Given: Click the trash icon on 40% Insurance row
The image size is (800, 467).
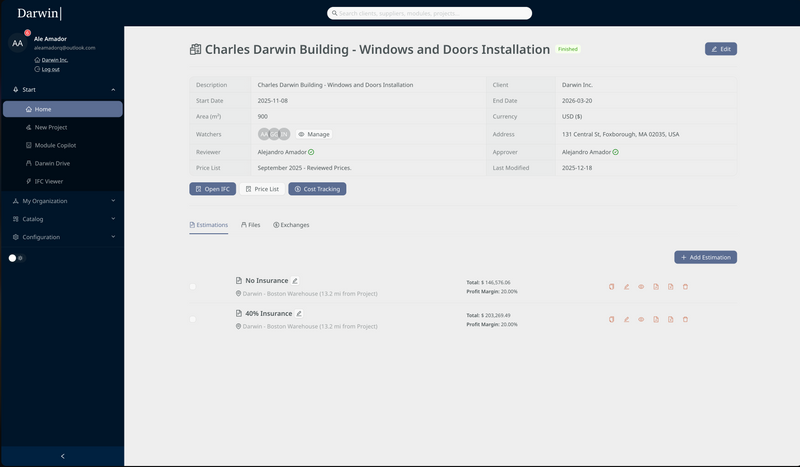Looking at the screenshot, I should pyautogui.click(x=685, y=319).
